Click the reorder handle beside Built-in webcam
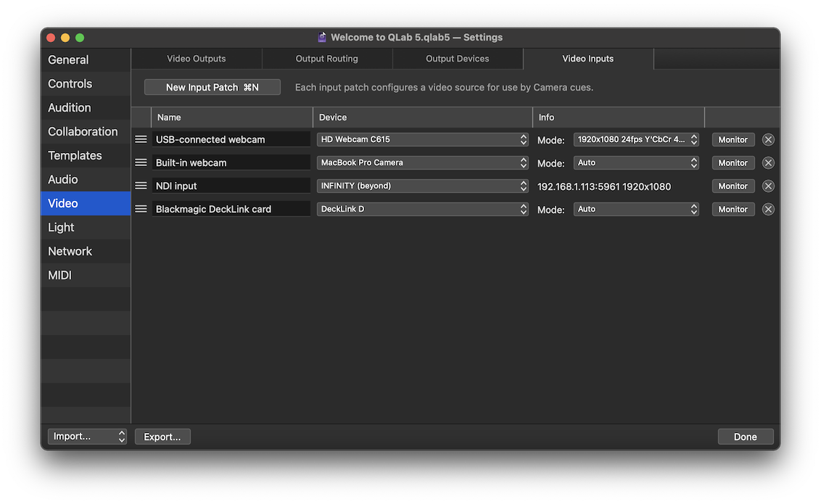821x504 pixels. pyautogui.click(x=141, y=162)
